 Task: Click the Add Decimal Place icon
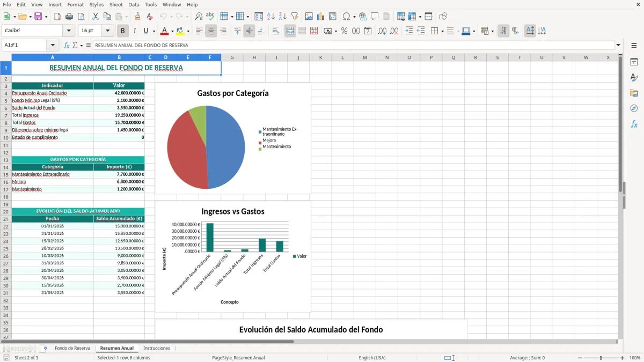click(x=382, y=31)
